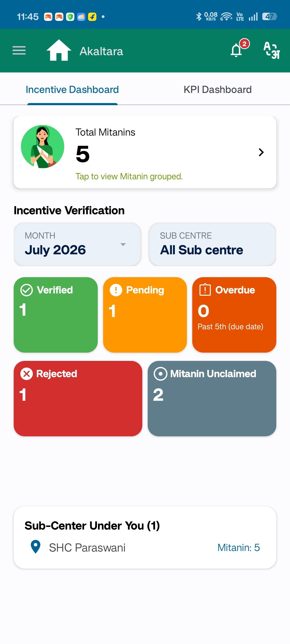Click the Verified checkmark icon

pyautogui.click(x=27, y=290)
